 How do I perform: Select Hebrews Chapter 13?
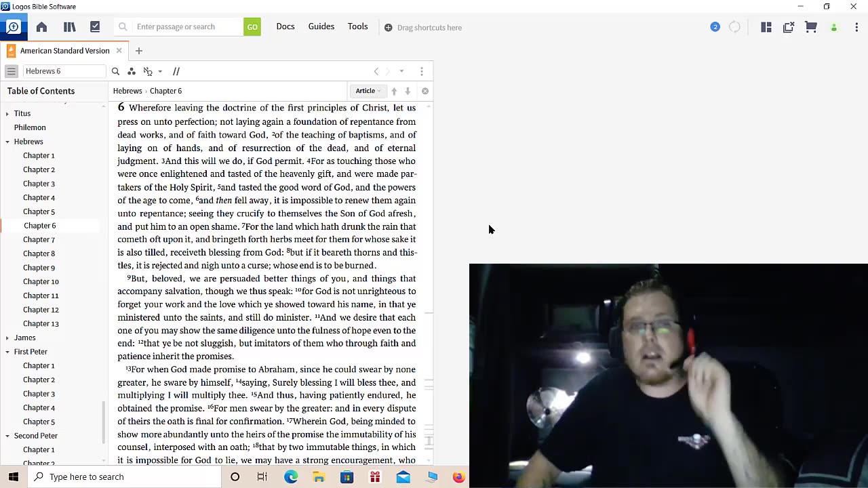click(x=41, y=323)
